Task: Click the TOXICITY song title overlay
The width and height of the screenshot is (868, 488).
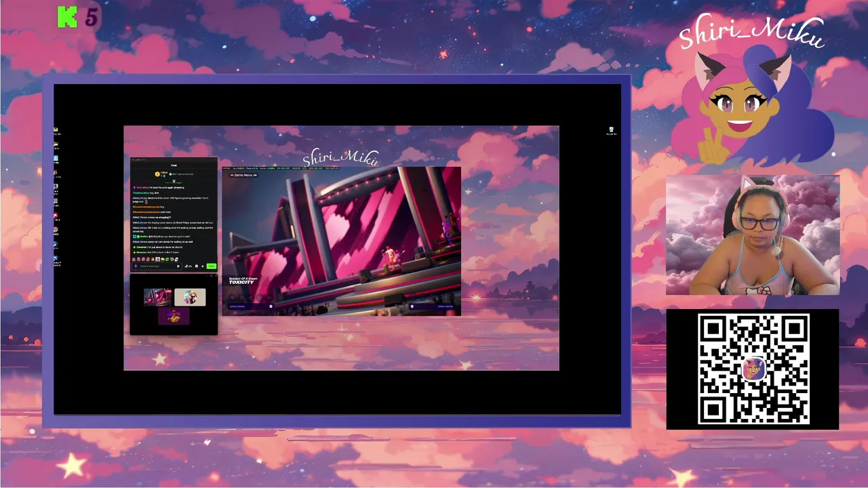Action: click(241, 282)
